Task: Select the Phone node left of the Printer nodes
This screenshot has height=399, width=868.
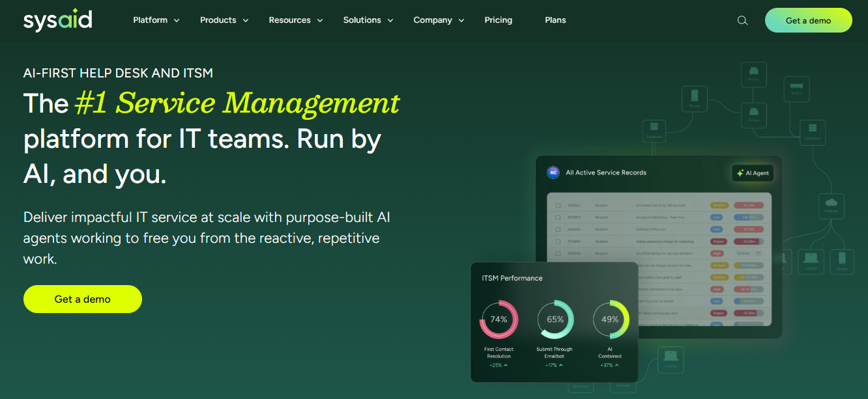Action: [695, 99]
